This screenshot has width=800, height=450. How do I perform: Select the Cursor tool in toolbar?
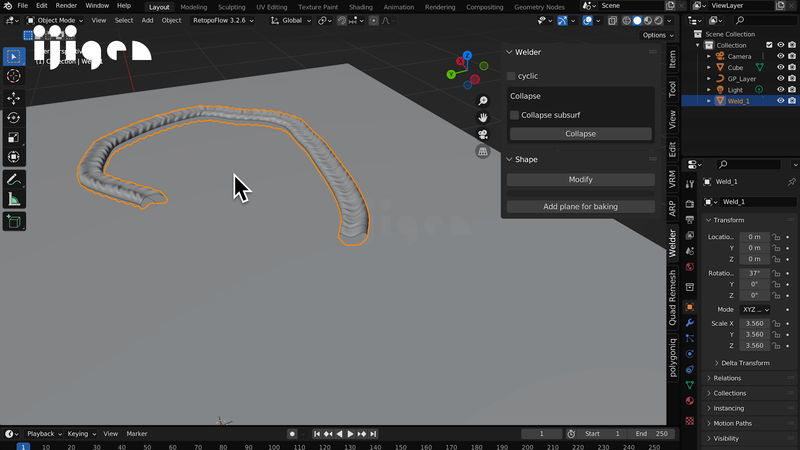[14, 76]
